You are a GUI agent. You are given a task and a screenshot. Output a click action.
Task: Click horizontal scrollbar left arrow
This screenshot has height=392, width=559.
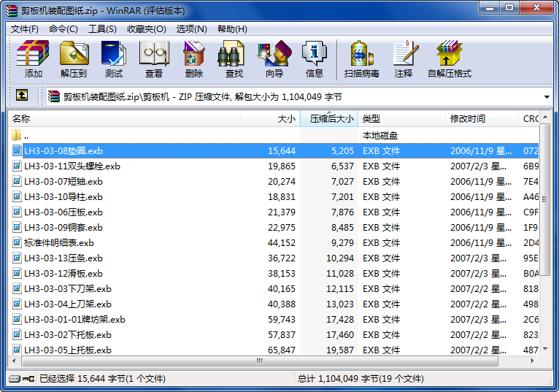click(15, 361)
